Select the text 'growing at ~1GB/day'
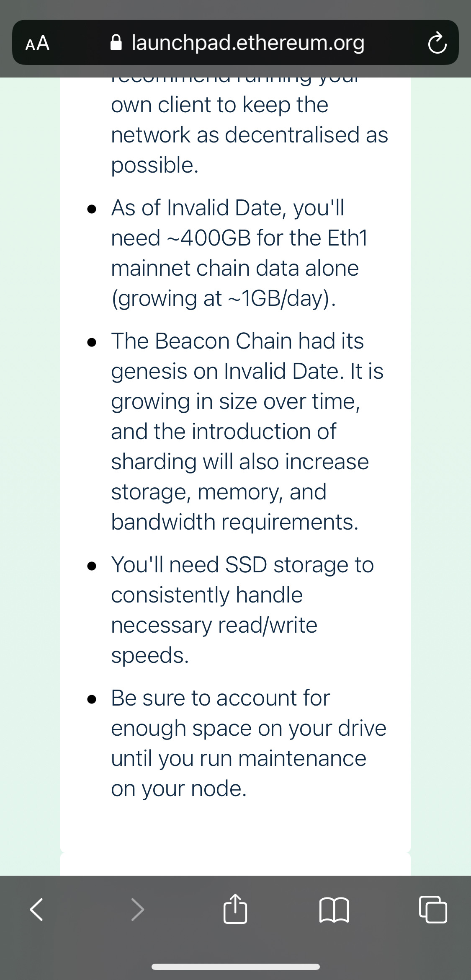The width and height of the screenshot is (471, 980). (224, 298)
